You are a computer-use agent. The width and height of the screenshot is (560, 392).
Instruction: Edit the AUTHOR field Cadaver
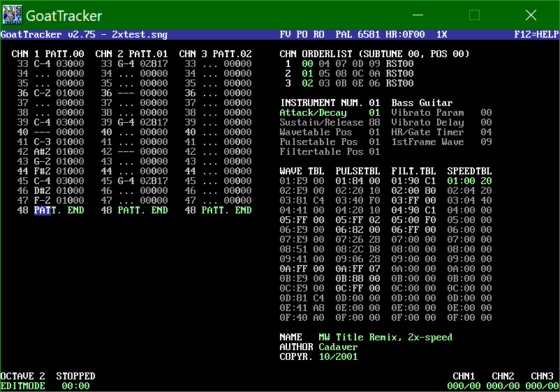point(338,347)
